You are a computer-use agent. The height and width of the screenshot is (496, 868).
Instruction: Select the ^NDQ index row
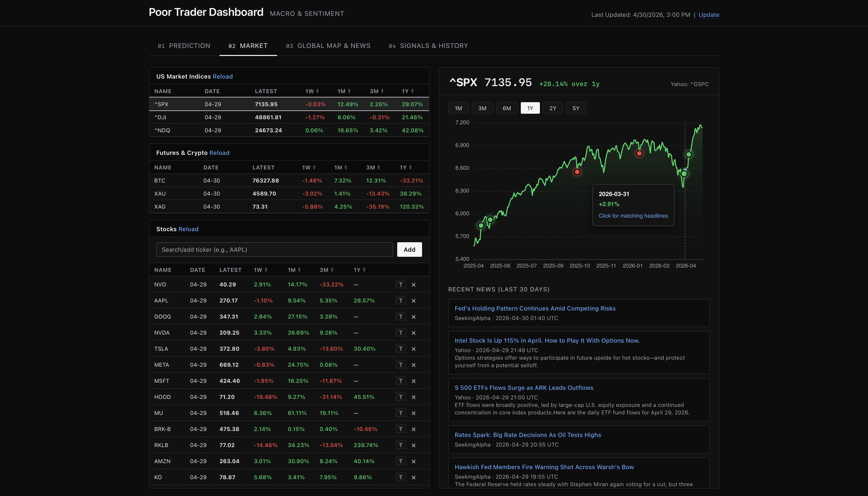(x=289, y=130)
